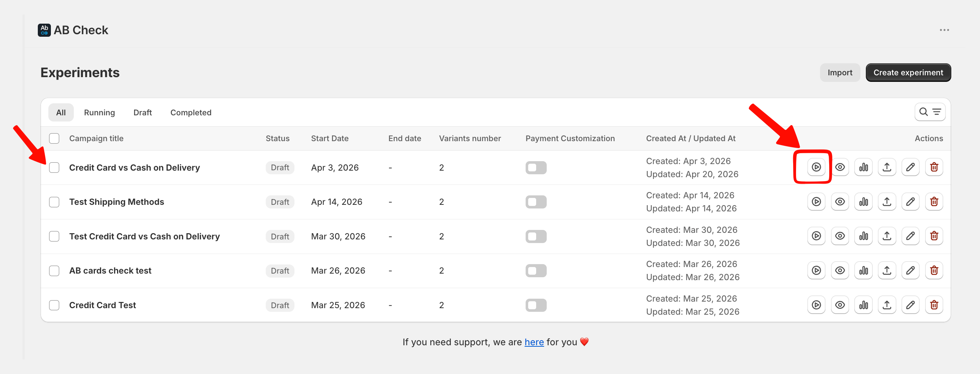Screen dimensions: 980x374
Task: Check the Test Shipping Methods row checkbox
Action: pos(55,202)
